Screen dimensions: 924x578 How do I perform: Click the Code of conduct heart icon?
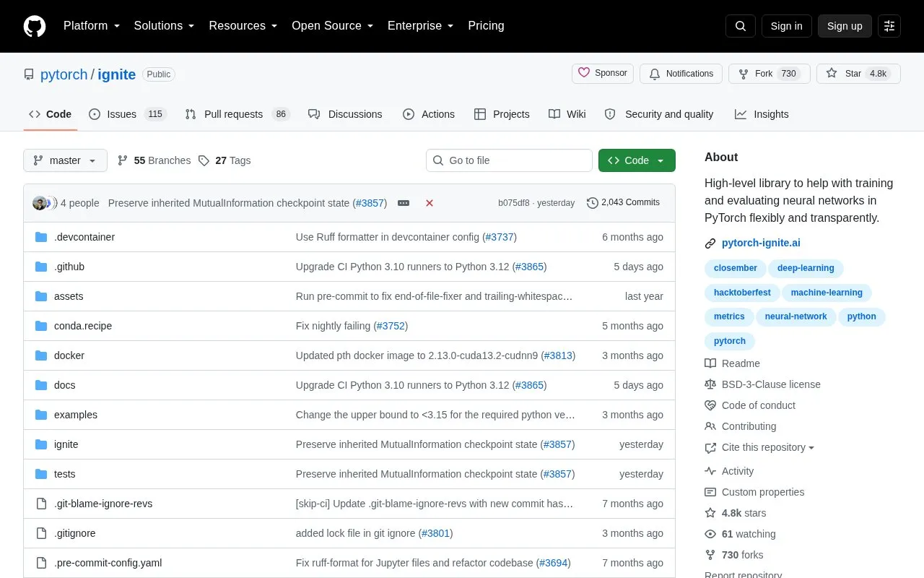point(710,405)
